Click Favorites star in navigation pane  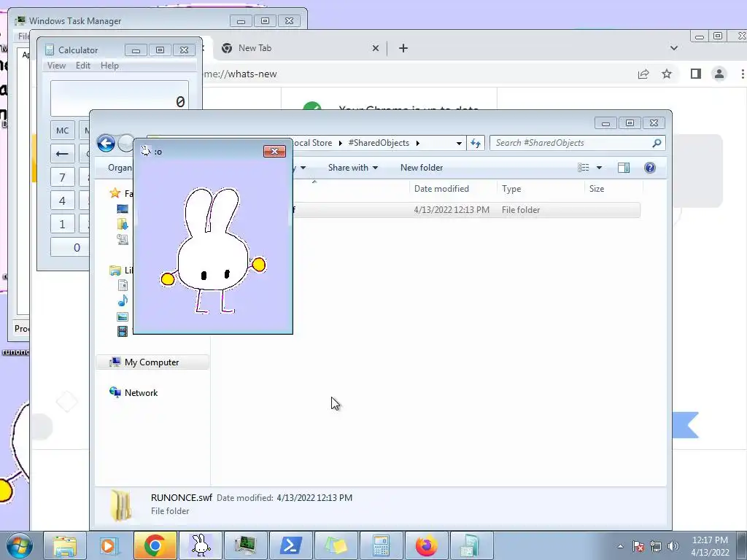[115, 192]
